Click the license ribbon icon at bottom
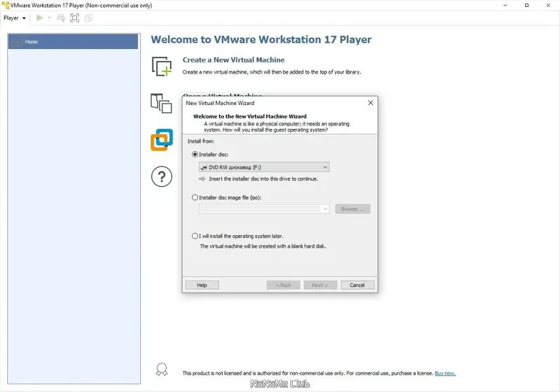The width and height of the screenshot is (560, 392). tap(162, 370)
